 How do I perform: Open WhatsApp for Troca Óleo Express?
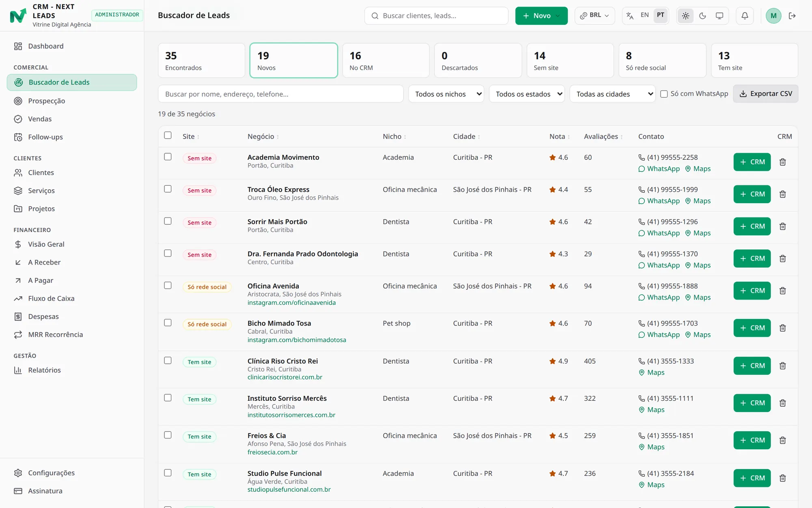659,201
